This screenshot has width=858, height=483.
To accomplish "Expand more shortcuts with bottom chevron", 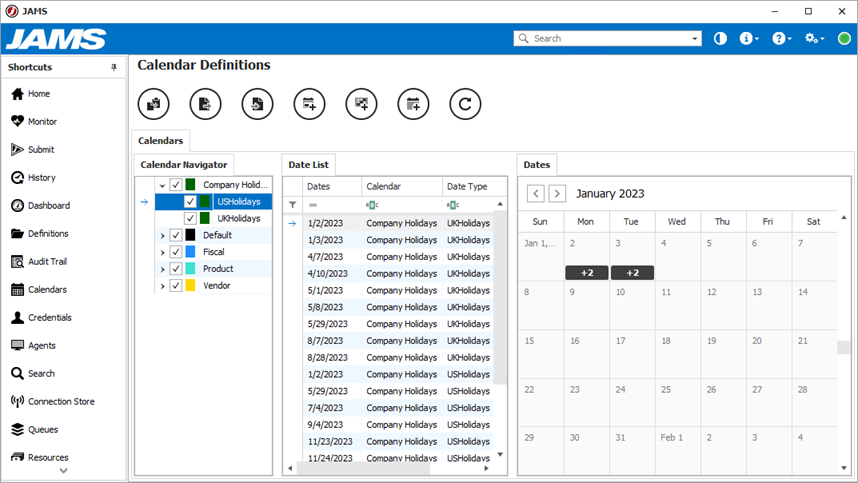I will [x=63, y=470].
